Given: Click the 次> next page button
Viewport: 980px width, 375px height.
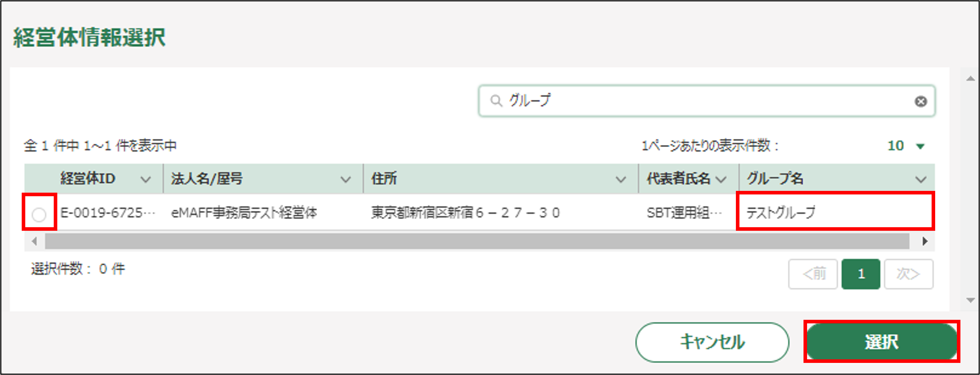Looking at the screenshot, I should click(x=908, y=274).
